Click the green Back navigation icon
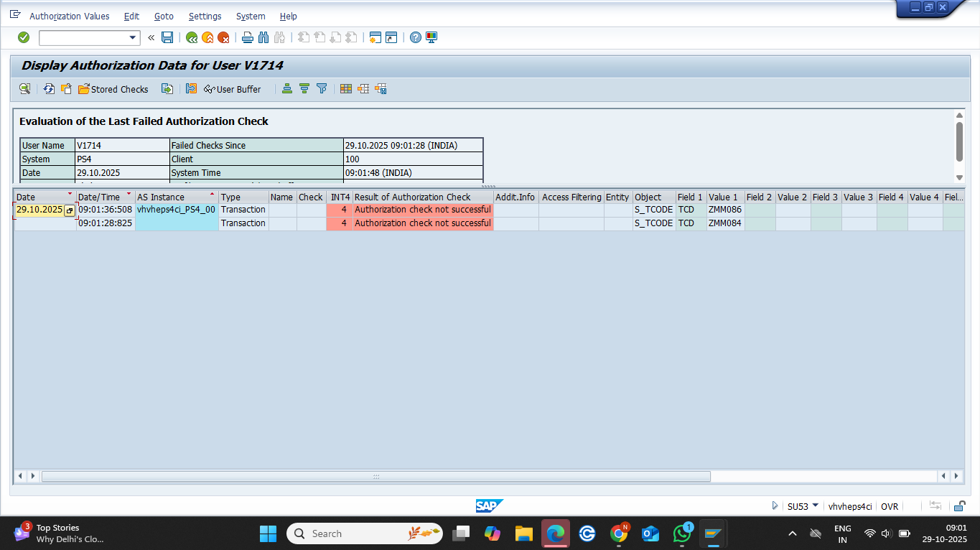 point(191,37)
